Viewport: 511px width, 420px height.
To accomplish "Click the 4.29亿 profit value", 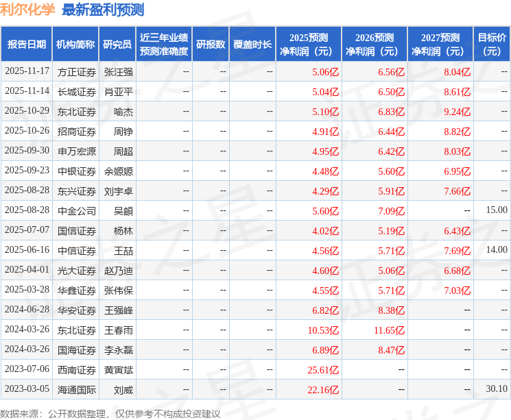I will pyautogui.click(x=326, y=191).
